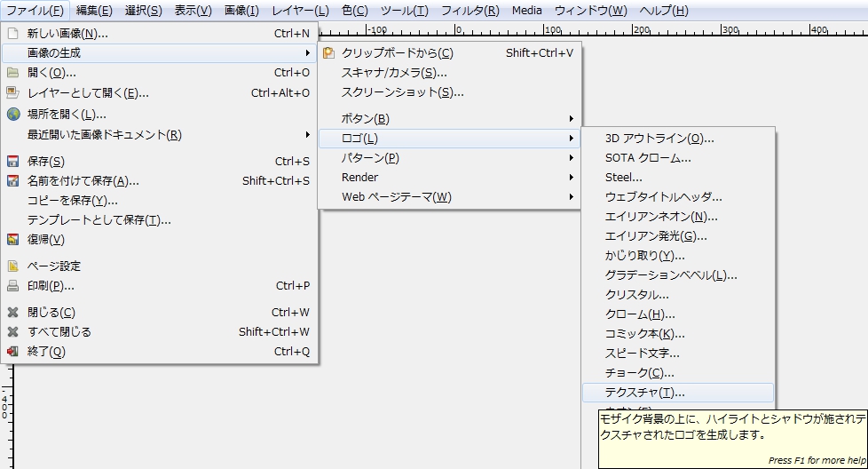This screenshot has width=868, height=469.
Task: Choose クローム(H)... from logo list
Action: point(640,314)
